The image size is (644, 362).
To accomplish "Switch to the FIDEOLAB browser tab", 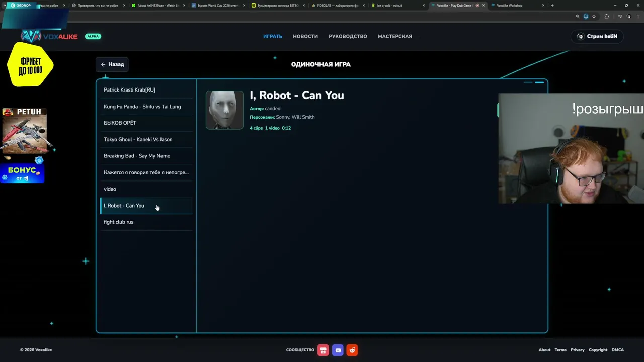I will pyautogui.click(x=338, y=6).
